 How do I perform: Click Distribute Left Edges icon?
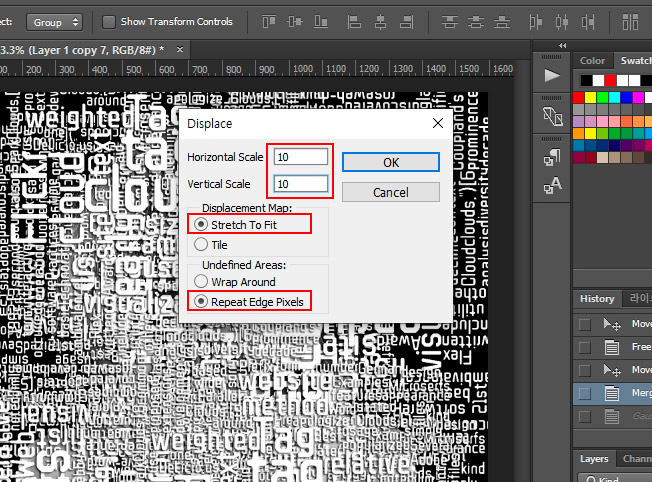point(536,22)
